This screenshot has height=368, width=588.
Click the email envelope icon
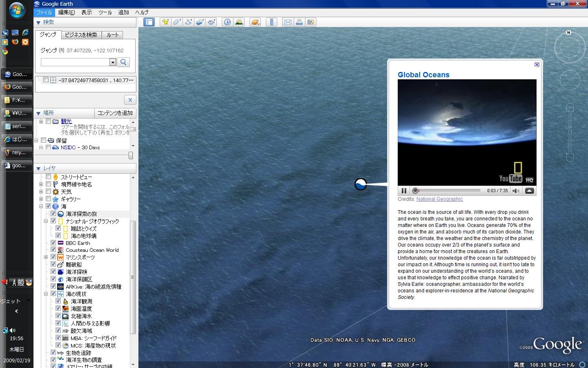[x=288, y=22]
